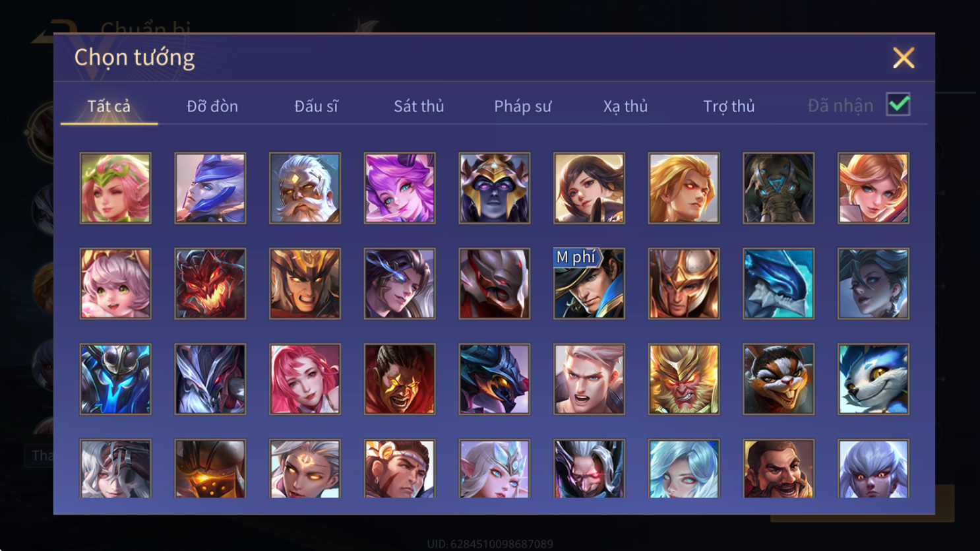Switch to the Đấu sĩ tab

316,106
